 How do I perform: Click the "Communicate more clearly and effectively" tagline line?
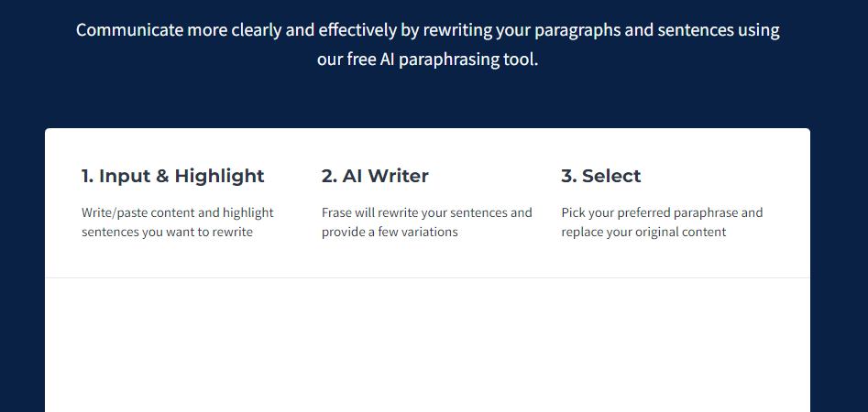click(x=427, y=30)
